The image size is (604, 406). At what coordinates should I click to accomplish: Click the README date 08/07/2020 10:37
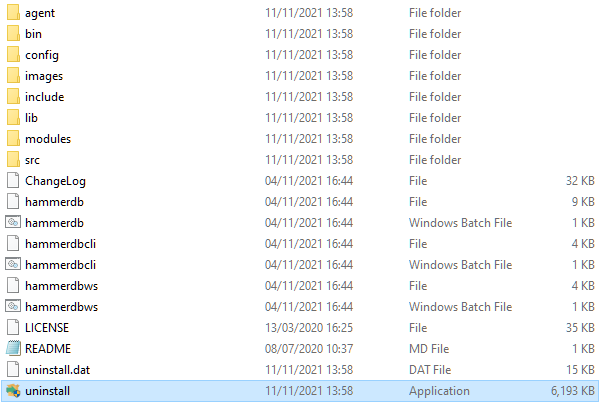309,349
